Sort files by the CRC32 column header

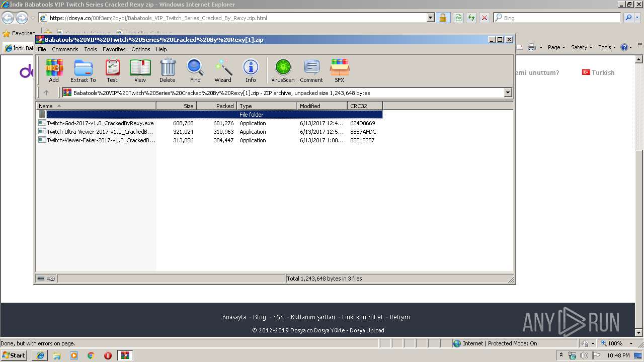tap(365, 106)
